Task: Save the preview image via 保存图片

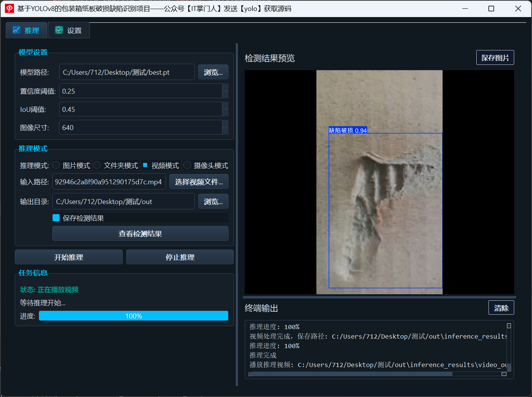Action: coord(495,57)
